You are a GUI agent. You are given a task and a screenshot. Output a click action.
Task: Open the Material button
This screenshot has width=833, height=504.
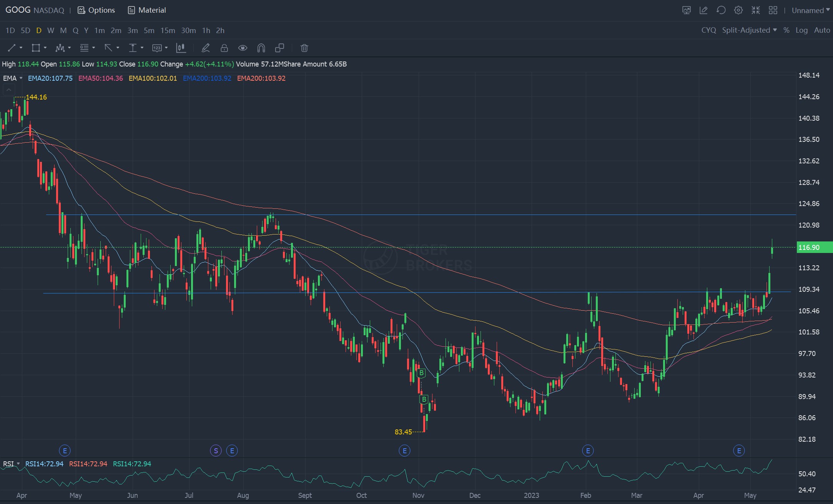(x=147, y=10)
